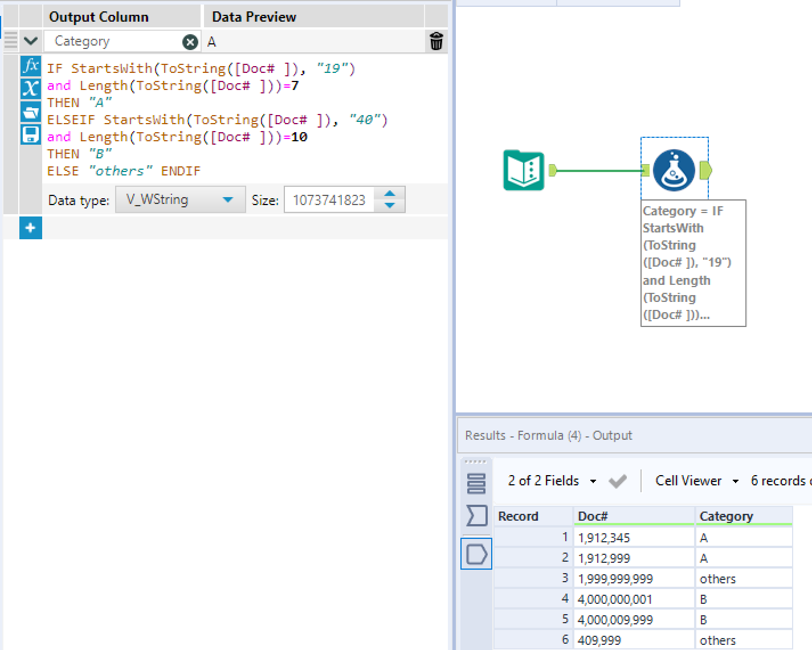Open the Functions list icon

[x=31, y=67]
